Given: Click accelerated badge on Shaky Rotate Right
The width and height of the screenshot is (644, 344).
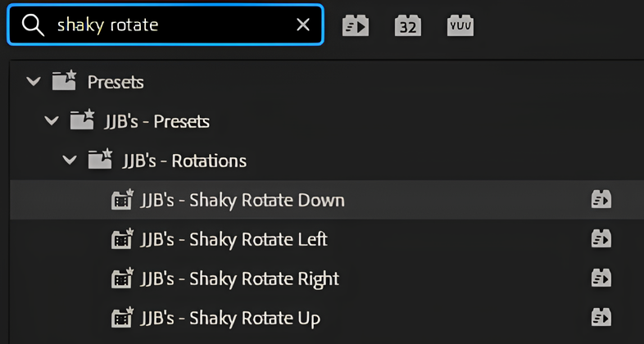Looking at the screenshot, I should click(x=601, y=278).
